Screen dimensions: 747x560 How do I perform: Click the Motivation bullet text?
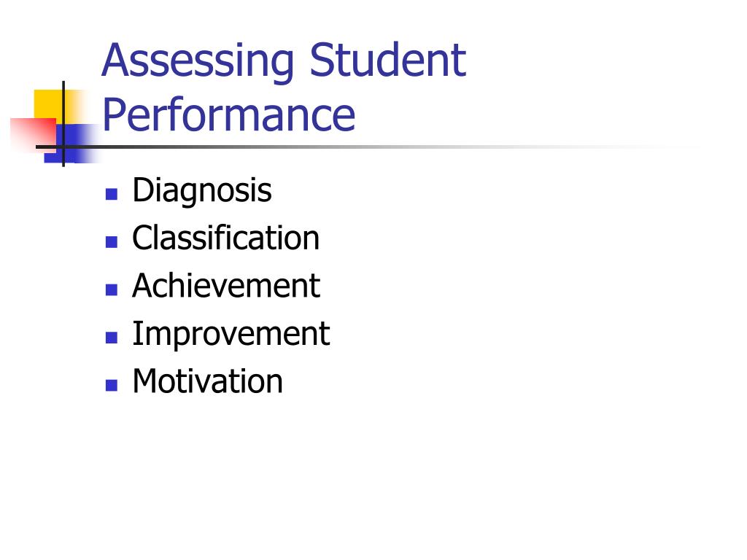tap(208, 381)
